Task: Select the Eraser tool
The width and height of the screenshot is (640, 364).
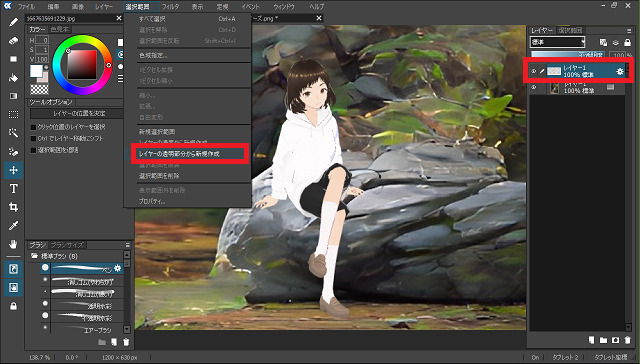Action: click(13, 40)
